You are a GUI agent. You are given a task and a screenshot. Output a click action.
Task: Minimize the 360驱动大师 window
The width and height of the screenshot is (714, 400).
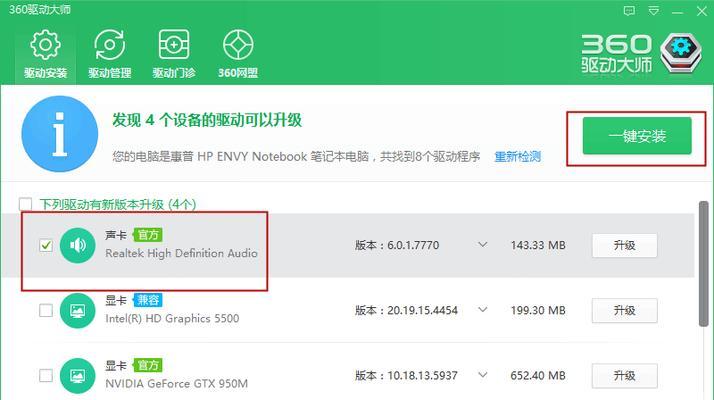678,12
